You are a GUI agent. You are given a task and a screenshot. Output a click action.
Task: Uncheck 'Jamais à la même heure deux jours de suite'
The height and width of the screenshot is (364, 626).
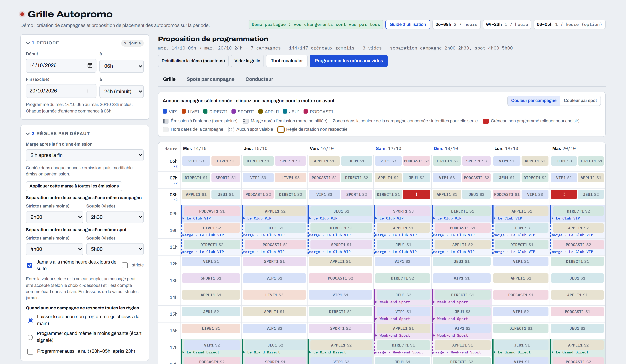(x=30, y=265)
